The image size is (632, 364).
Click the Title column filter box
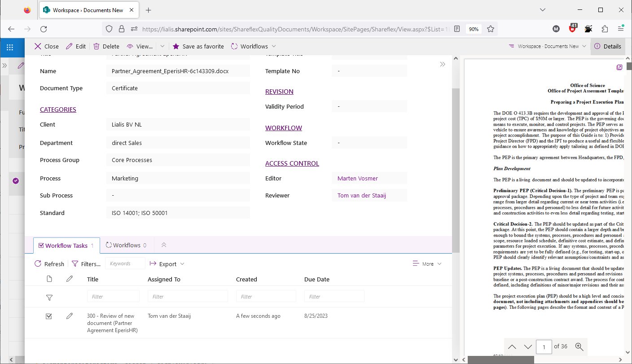tap(113, 296)
